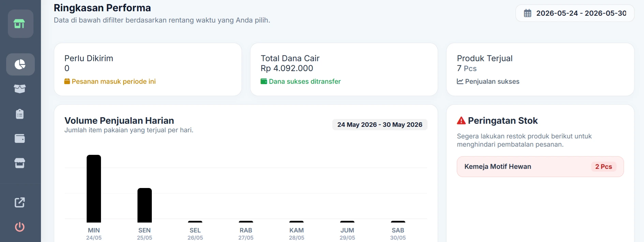Click the Ringkasan Performa heading
Image resolution: width=644 pixels, height=242 pixels.
point(102,8)
